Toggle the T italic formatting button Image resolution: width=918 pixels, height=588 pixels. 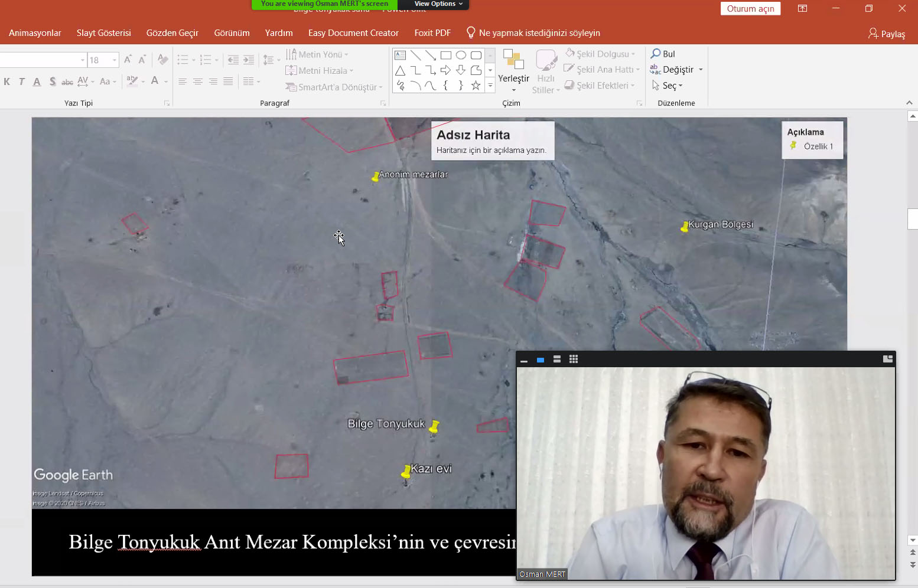pyautogui.click(x=22, y=81)
